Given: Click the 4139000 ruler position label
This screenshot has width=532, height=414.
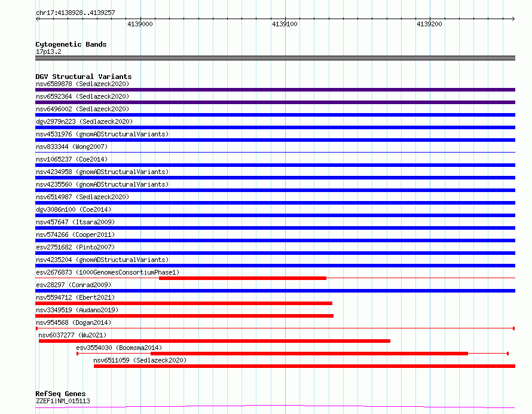Looking at the screenshot, I should (x=140, y=24).
